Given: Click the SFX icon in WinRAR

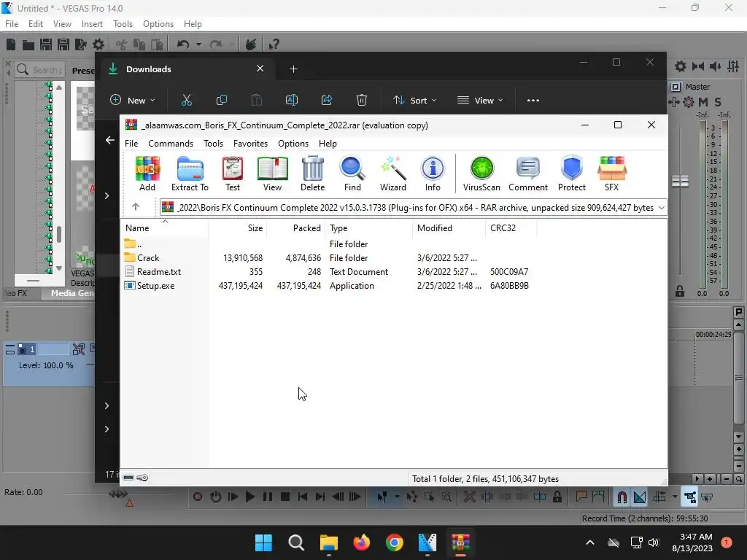Looking at the screenshot, I should 612,174.
